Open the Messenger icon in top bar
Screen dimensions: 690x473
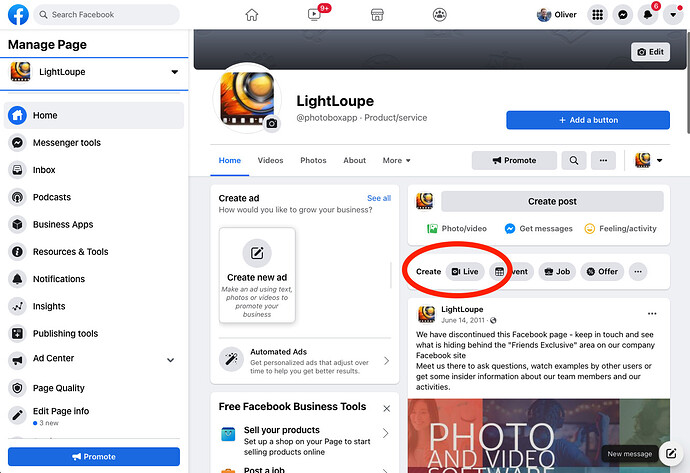pyautogui.click(x=622, y=15)
